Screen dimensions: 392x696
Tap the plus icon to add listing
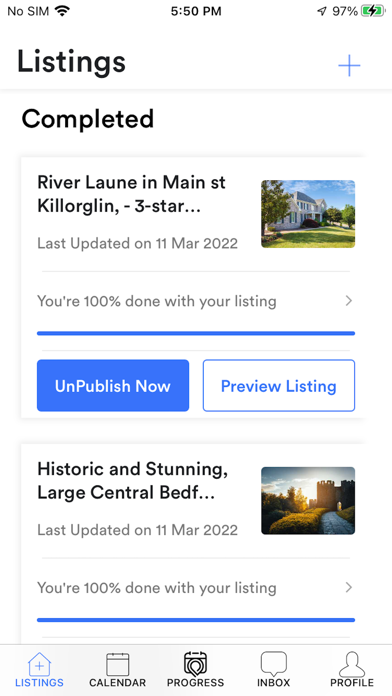point(349,66)
